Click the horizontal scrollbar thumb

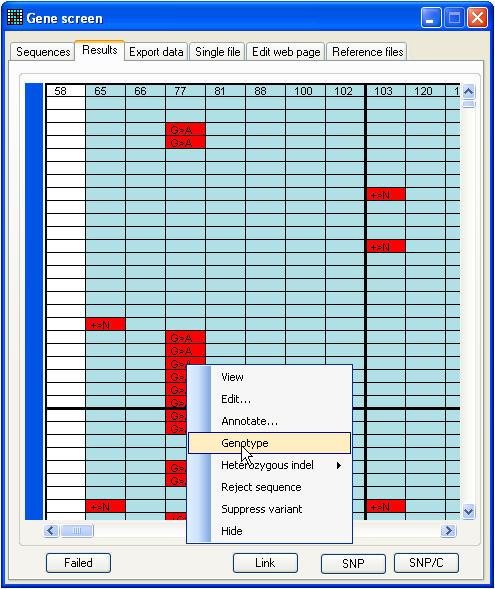click(77, 530)
